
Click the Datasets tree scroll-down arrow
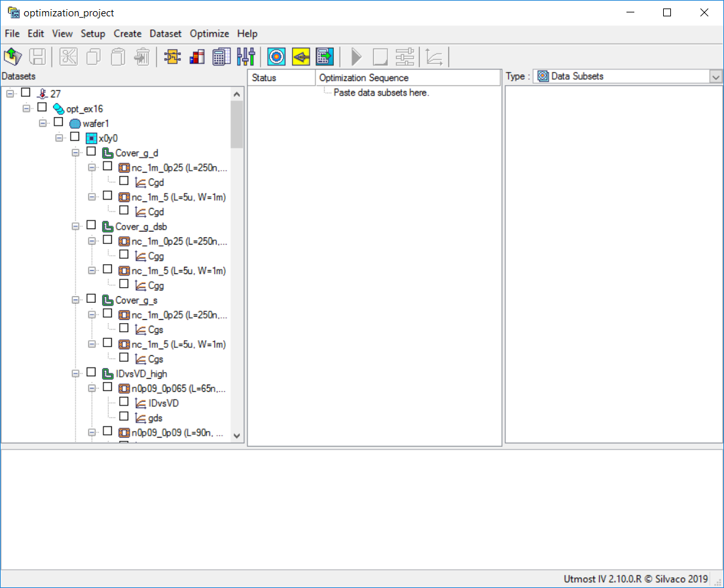[237, 436]
